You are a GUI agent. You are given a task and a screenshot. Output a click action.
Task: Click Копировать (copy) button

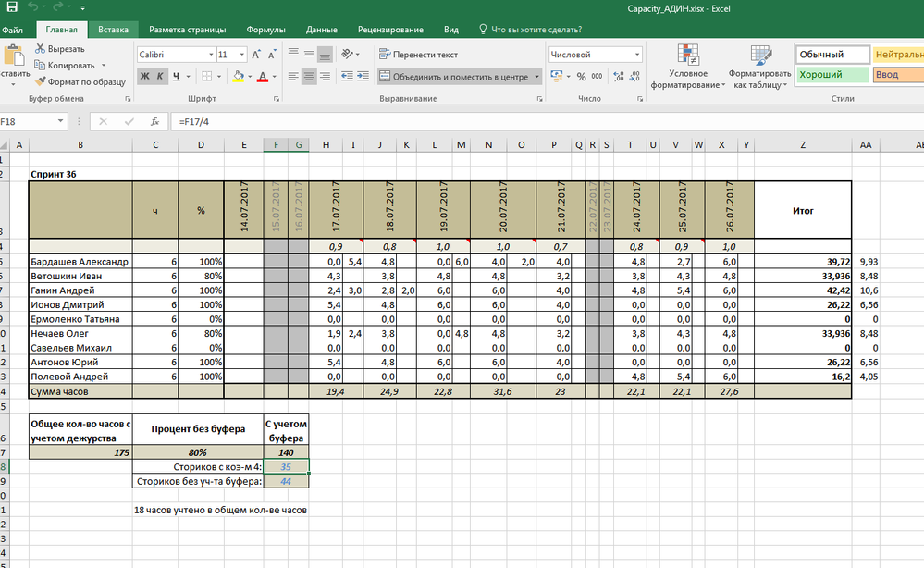[x=64, y=66]
